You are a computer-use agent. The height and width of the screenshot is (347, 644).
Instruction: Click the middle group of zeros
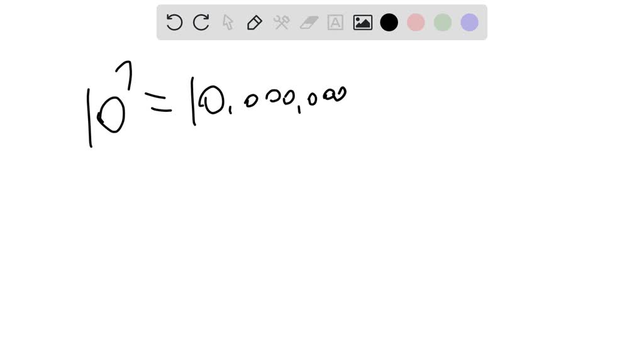tap(270, 98)
